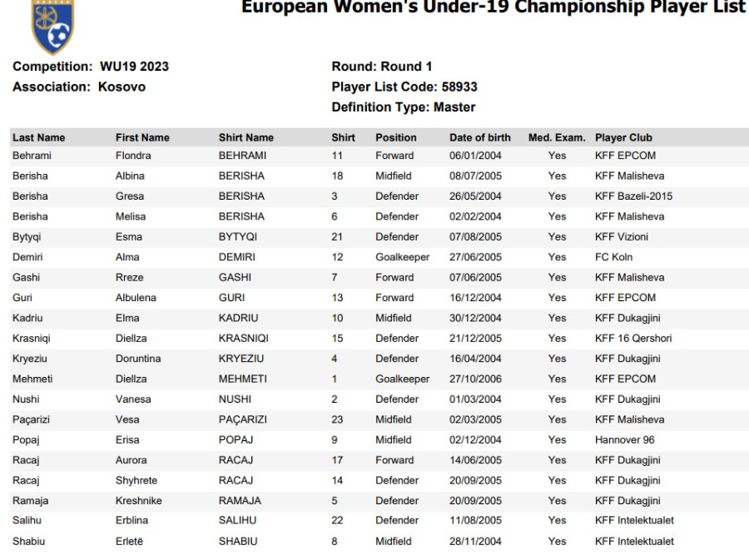Viewport: 749px width, 560px height.
Task: Click the "Association: Kosovo" label
Action: coord(79,87)
